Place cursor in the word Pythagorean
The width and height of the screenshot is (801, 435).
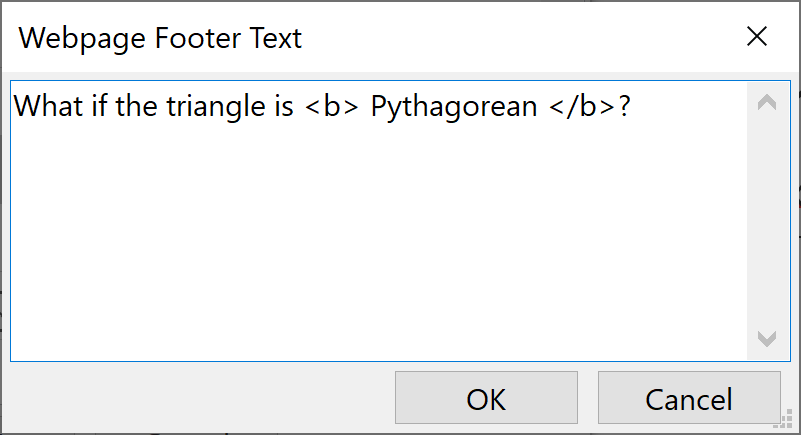pyautogui.click(x=453, y=107)
